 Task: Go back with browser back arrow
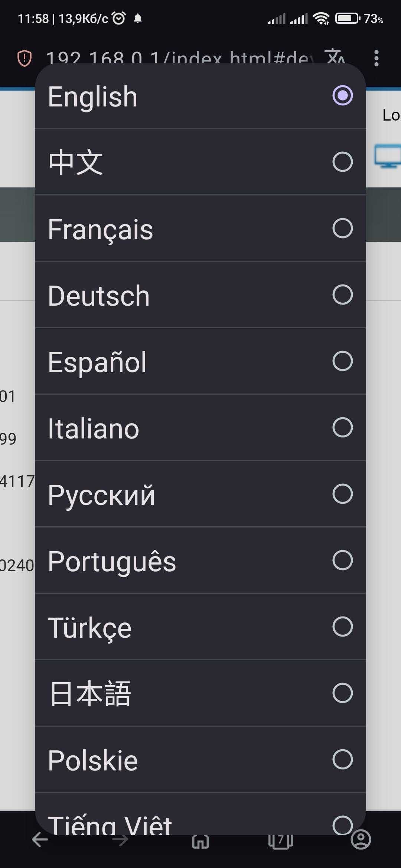pyautogui.click(x=40, y=840)
